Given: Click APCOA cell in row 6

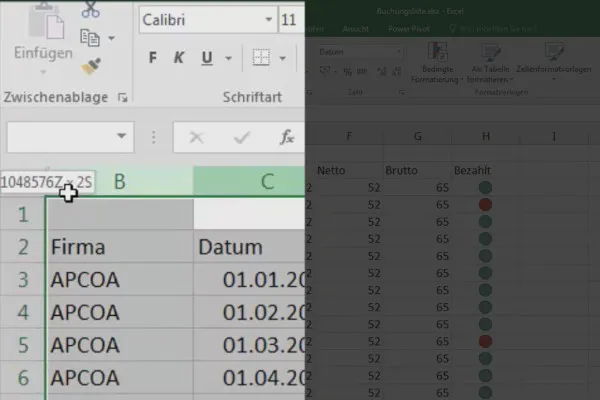Looking at the screenshot, I should tap(120, 378).
